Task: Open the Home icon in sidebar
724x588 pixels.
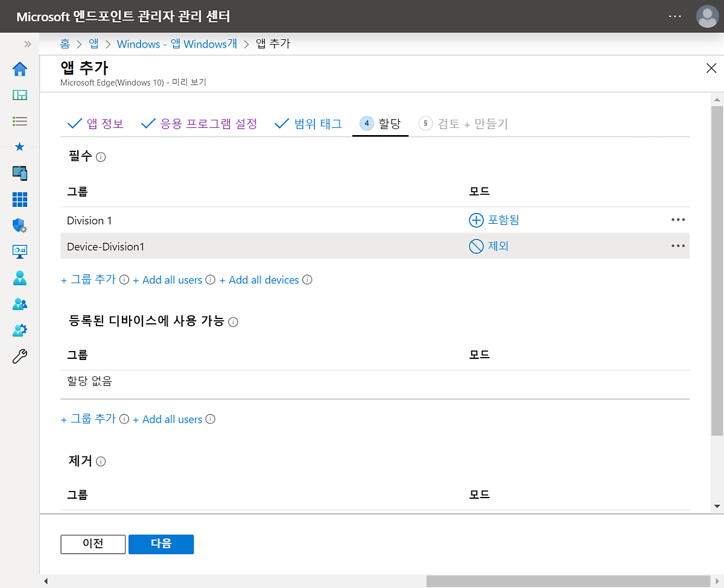Action: coord(20,69)
